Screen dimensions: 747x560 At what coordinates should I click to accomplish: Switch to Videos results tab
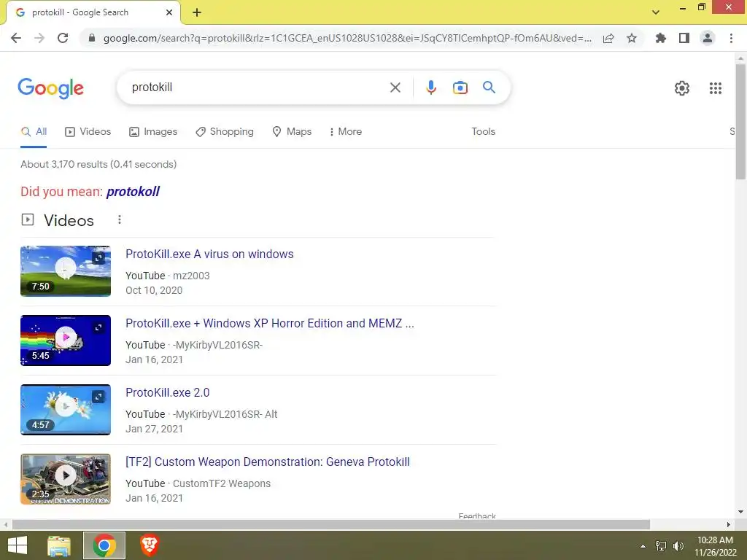pos(88,132)
